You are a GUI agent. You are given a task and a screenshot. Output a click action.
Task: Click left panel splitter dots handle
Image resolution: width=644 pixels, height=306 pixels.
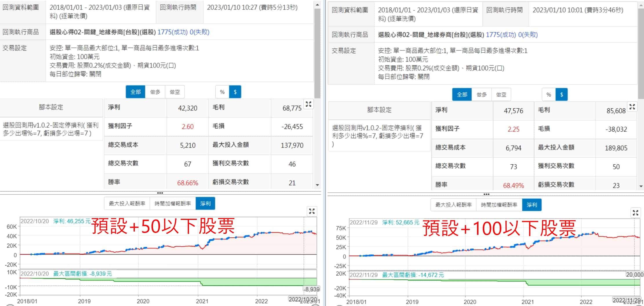(160, 193)
